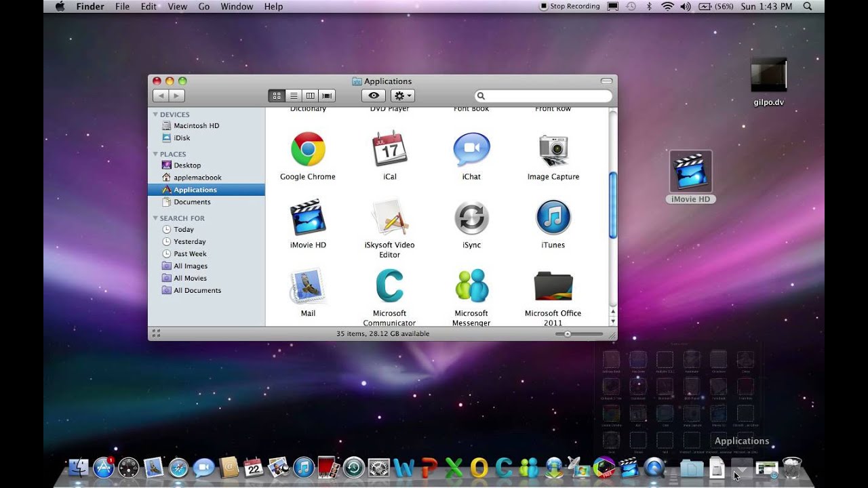868x488 pixels.
Task: Select the iSync application icon
Action: [x=471, y=218]
